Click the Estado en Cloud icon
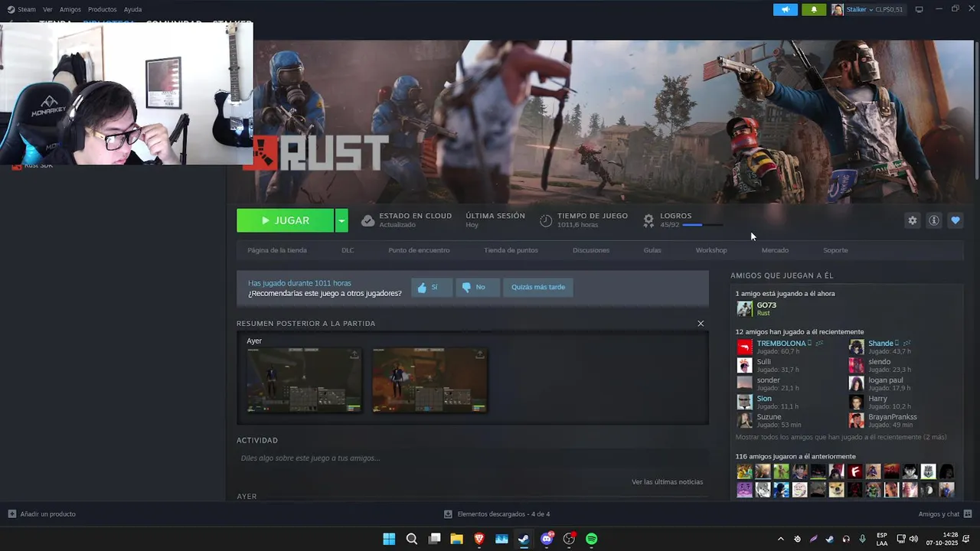980x551 pixels. click(x=367, y=220)
